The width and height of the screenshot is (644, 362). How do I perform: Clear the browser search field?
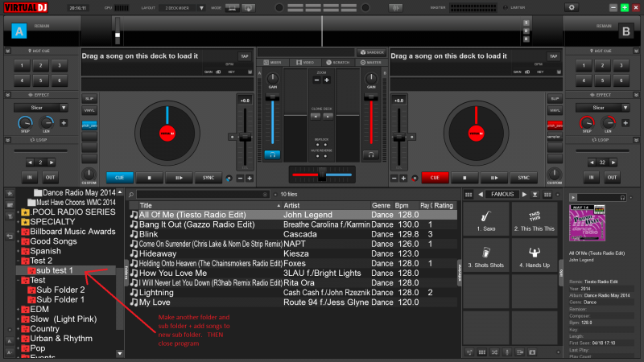pyautogui.click(x=265, y=195)
